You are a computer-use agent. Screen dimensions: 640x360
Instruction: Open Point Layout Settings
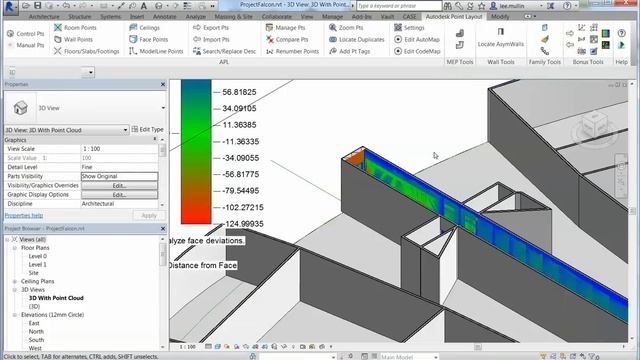(409, 27)
